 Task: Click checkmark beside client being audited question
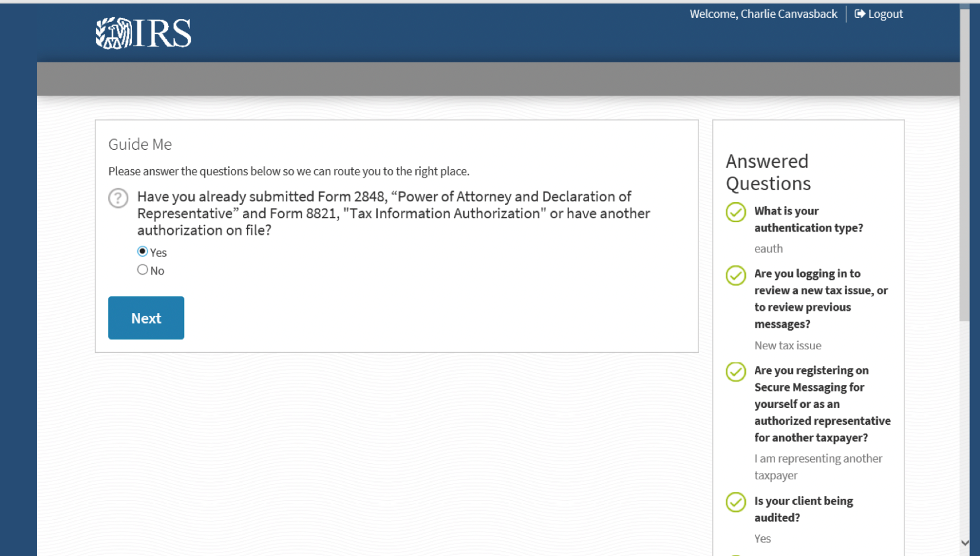[x=735, y=502]
